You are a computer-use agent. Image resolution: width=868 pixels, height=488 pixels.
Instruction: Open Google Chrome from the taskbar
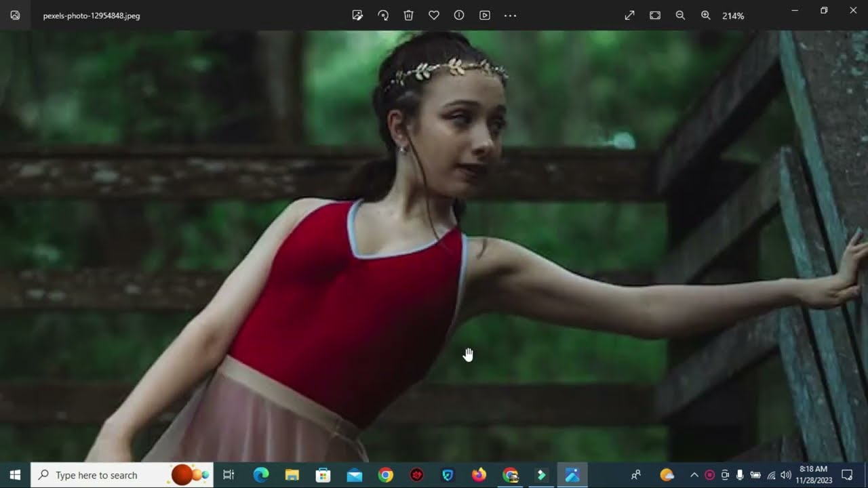(385, 475)
